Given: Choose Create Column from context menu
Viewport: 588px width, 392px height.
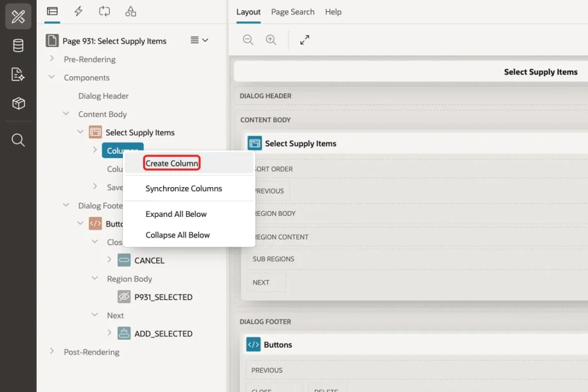Looking at the screenshot, I should point(172,163).
